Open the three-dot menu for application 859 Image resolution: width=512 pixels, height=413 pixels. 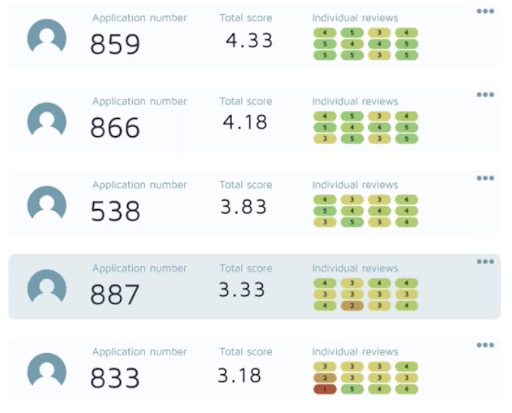pyautogui.click(x=485, y=11)
